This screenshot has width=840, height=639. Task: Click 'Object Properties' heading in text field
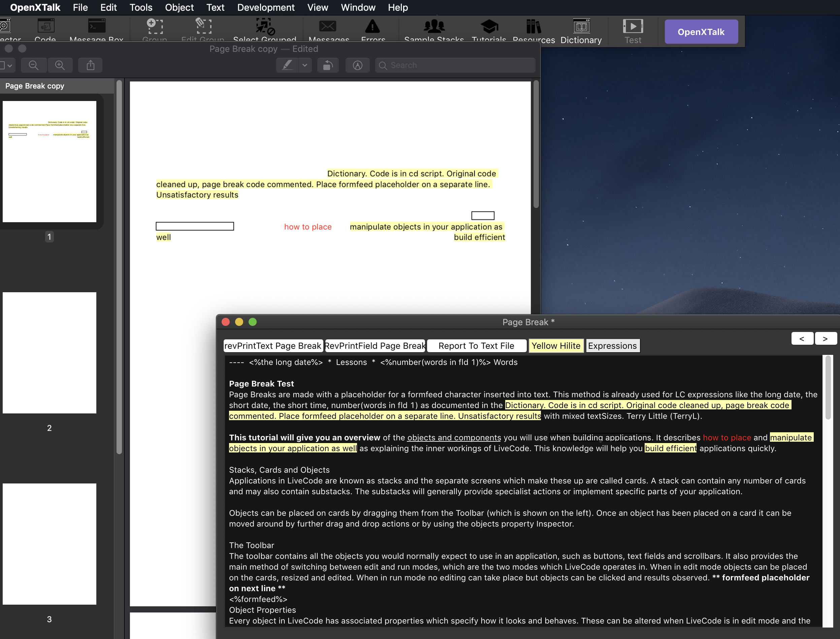(262, 610)
